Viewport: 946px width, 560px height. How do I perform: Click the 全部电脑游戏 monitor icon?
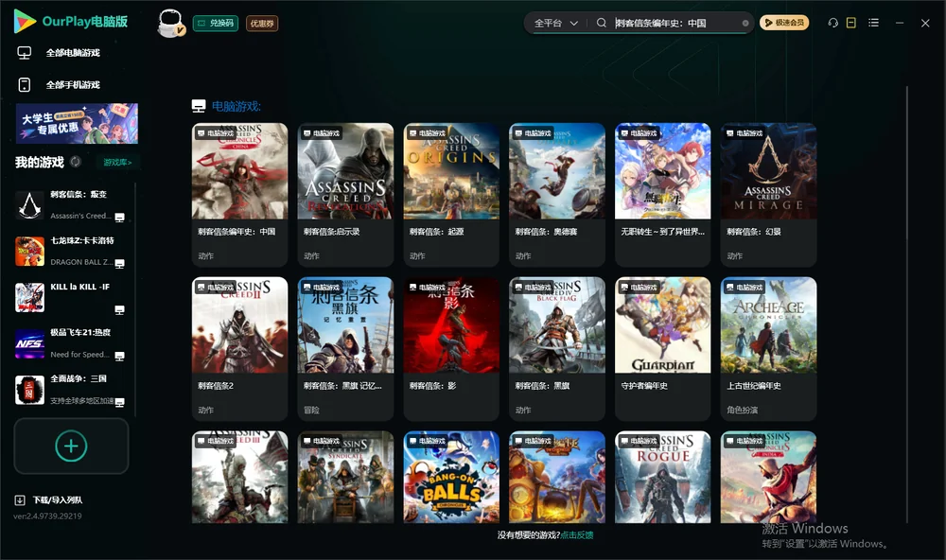coord(25,53)
